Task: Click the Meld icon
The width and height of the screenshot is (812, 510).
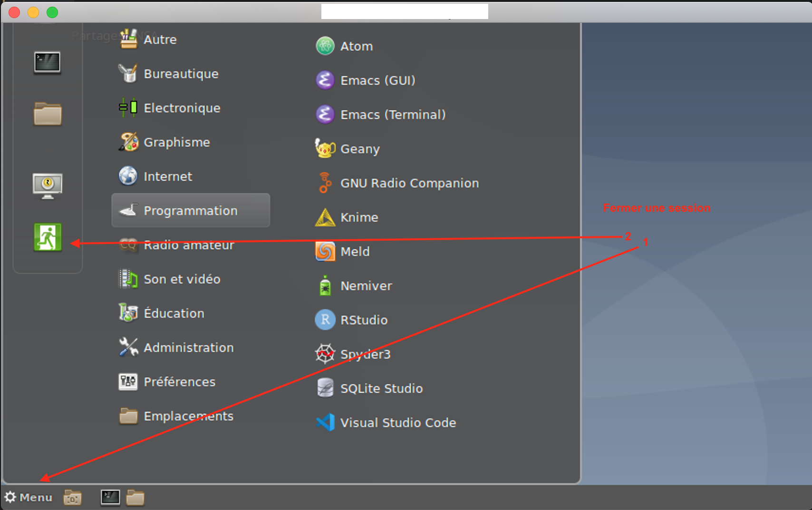Action: [x=325, y=251]
